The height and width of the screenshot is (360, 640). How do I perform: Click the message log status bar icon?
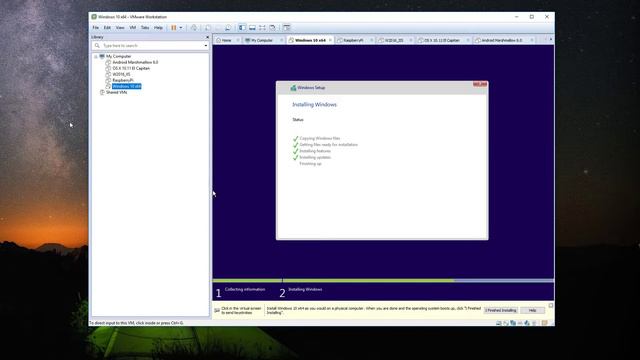click(x=544, y=323)
